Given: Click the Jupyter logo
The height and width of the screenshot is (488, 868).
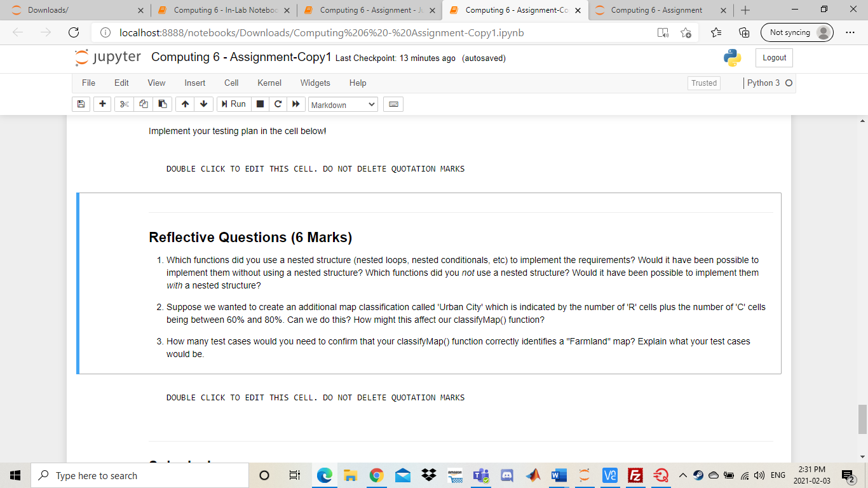Looking at the screenshot, I should [x=108, y=57].
